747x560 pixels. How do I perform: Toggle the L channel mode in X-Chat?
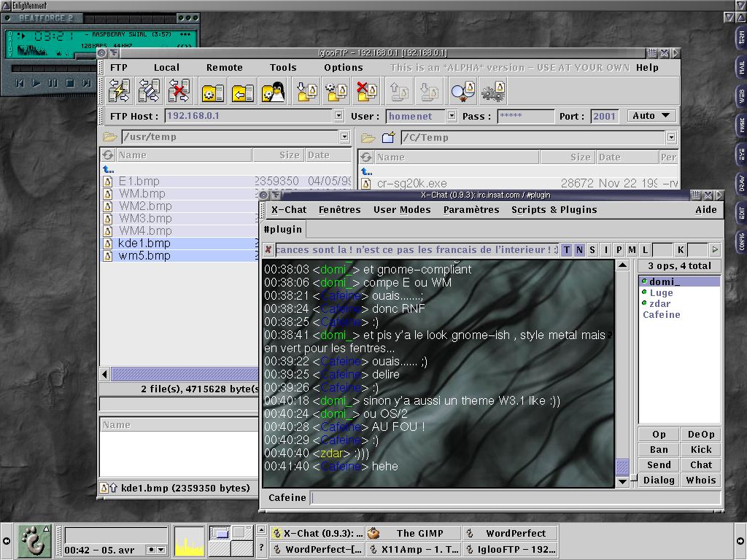coord(645,249)
